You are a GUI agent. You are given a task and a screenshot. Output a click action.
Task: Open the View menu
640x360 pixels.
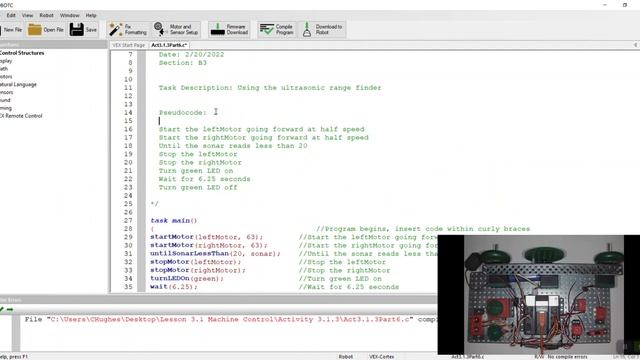click(x=27, y=15)
